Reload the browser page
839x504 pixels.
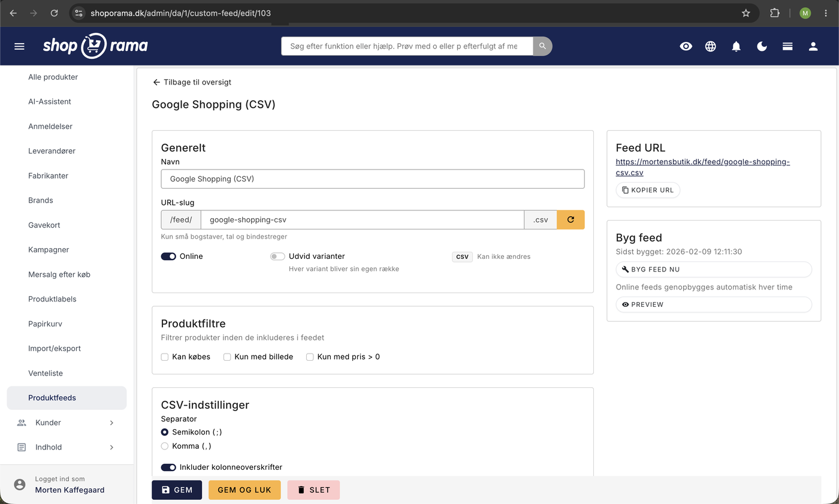55,13
